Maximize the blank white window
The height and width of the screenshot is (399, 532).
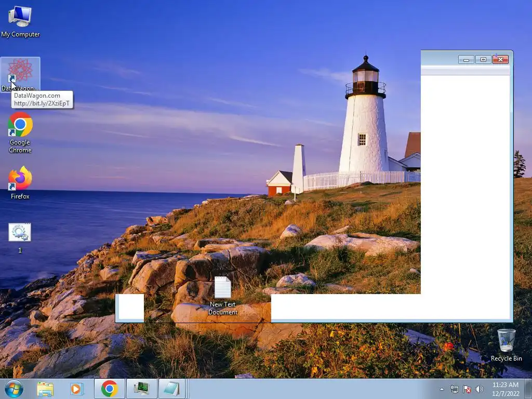[x=483, y=60]
